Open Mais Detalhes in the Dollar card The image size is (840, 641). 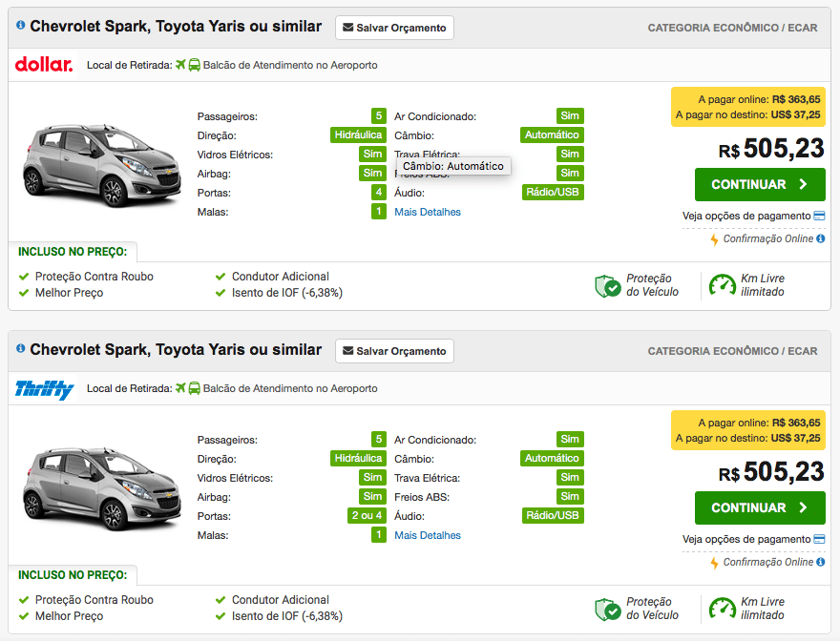coord(428,212)
